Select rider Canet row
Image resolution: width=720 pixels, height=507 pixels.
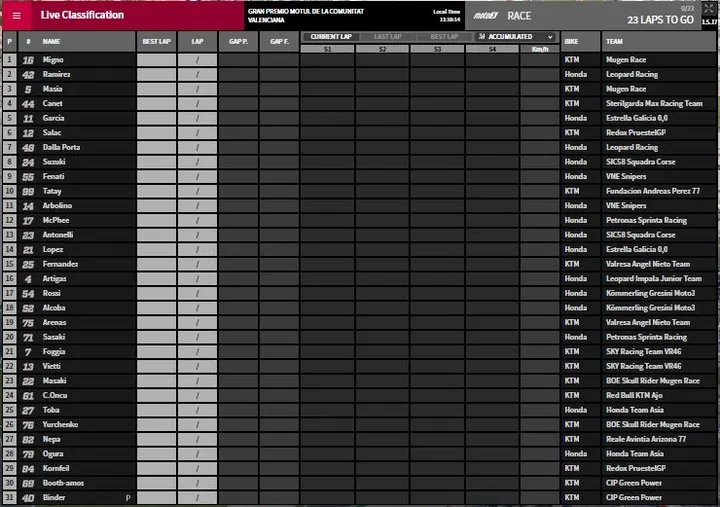(x=360, y=103)
